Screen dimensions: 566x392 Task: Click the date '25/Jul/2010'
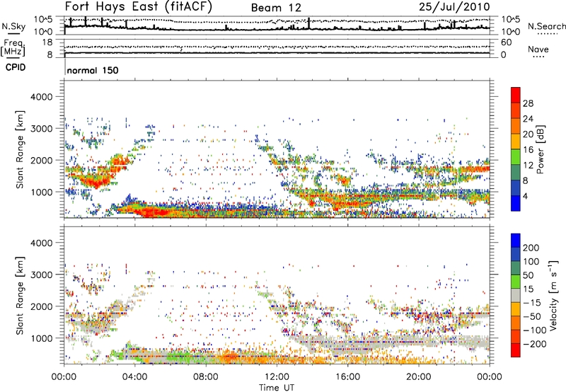(x=454, y=7)
